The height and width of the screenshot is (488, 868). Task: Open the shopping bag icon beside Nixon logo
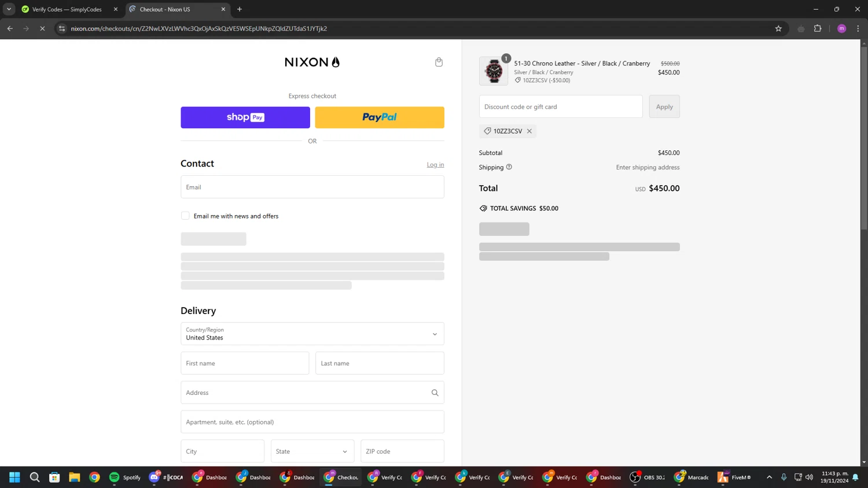tap(439, 62)
